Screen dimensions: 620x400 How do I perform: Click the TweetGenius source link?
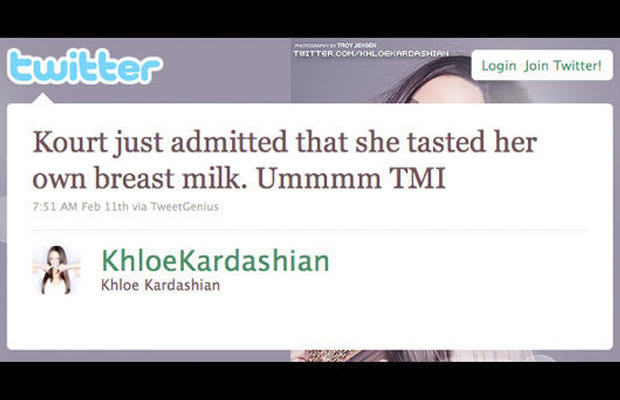point(185,207)
